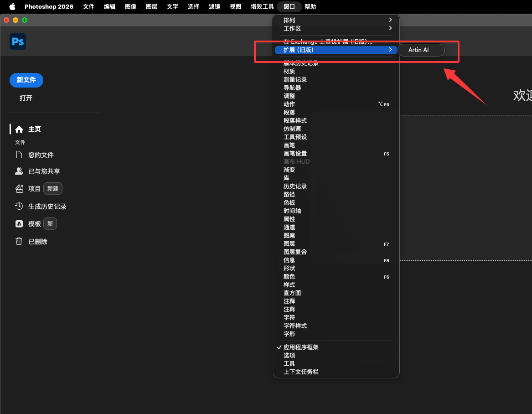Toggle the 工具 panel in Window menu
532x414 pixels.
(336, 363)
